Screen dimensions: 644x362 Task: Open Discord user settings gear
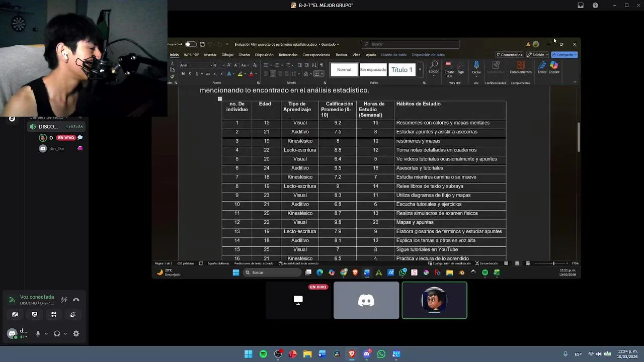(x=76, y=333)
